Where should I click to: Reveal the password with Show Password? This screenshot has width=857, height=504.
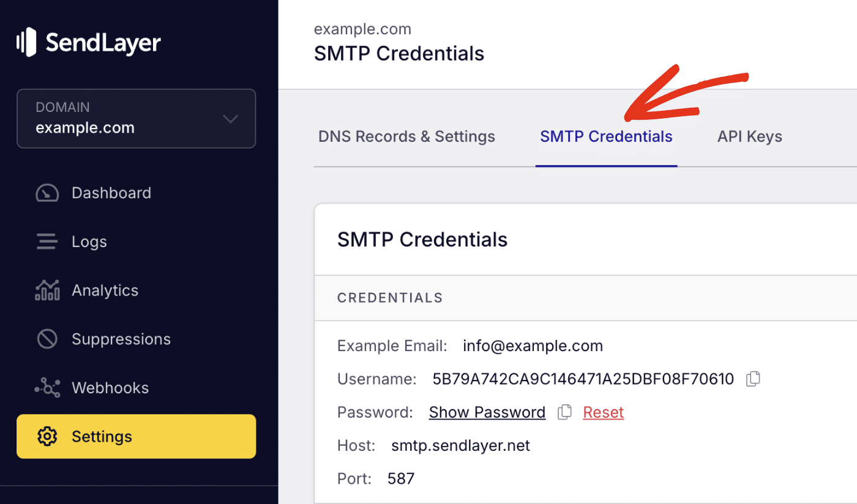[487, 412]
